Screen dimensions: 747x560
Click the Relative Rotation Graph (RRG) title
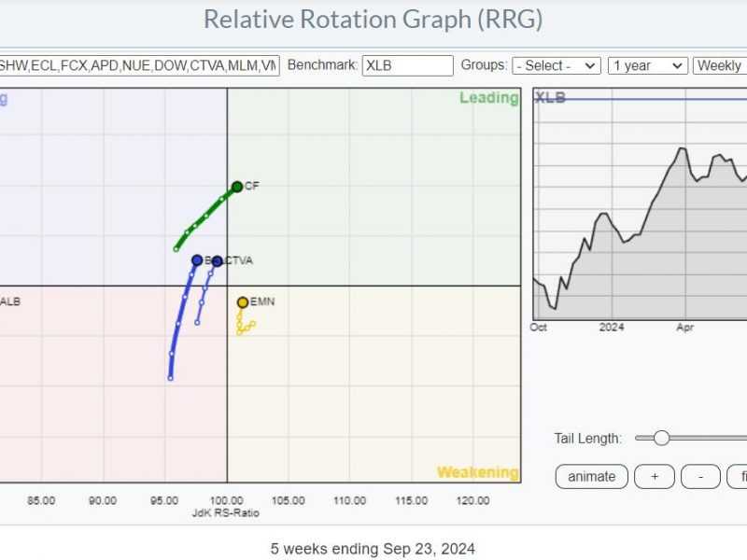point(373,20)
